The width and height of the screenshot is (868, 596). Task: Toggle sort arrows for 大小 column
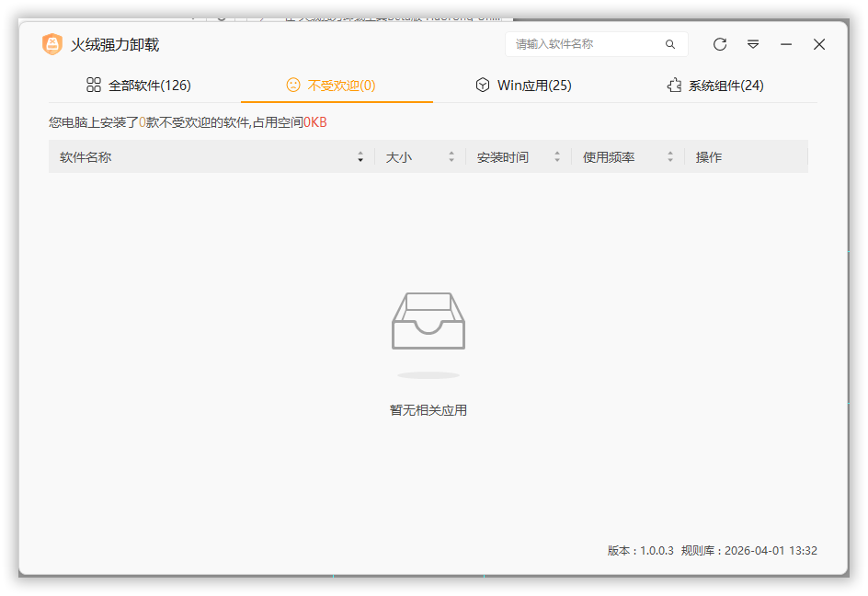click(451, 157)
